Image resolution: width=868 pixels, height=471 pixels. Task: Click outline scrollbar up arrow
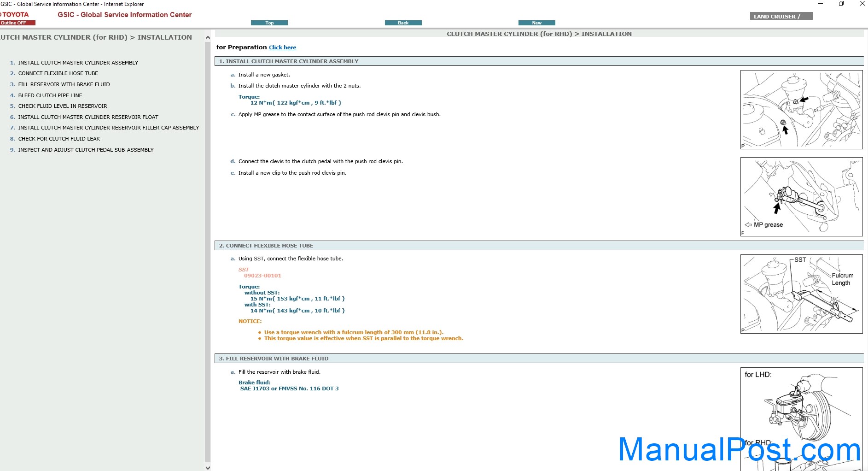coord(208,38)
